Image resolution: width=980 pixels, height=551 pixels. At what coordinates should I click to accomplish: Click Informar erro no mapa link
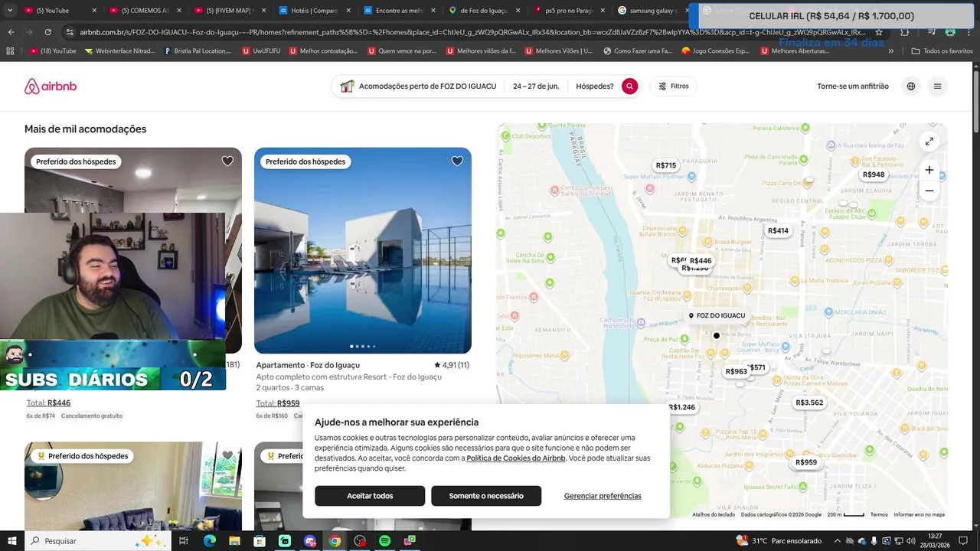tap(919, 515)
